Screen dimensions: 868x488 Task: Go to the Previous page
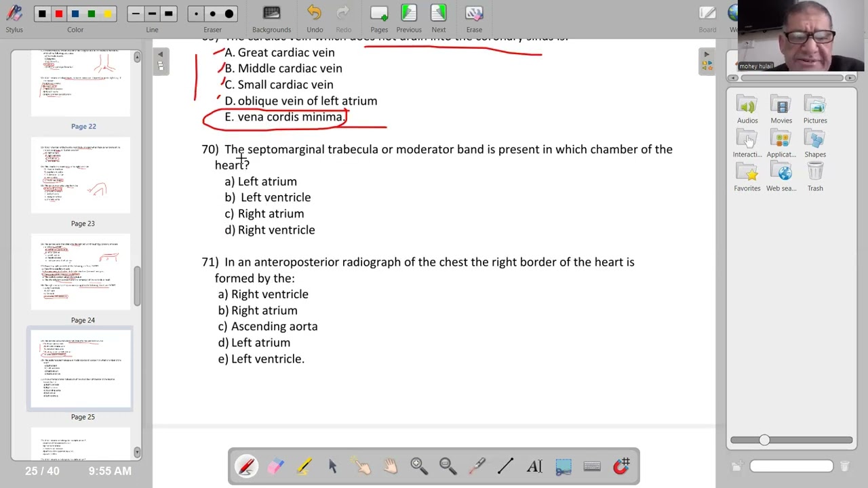[x=409, y=18]
